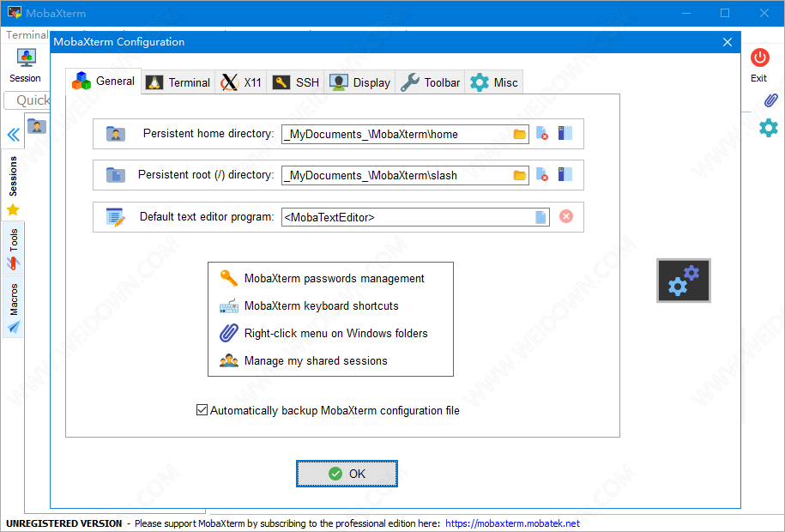Image resolution: width=785 pixels, height=532 pixels.
Task: Visit the mobaxterm.mobatek.net link
Action: tap(512, 523)
